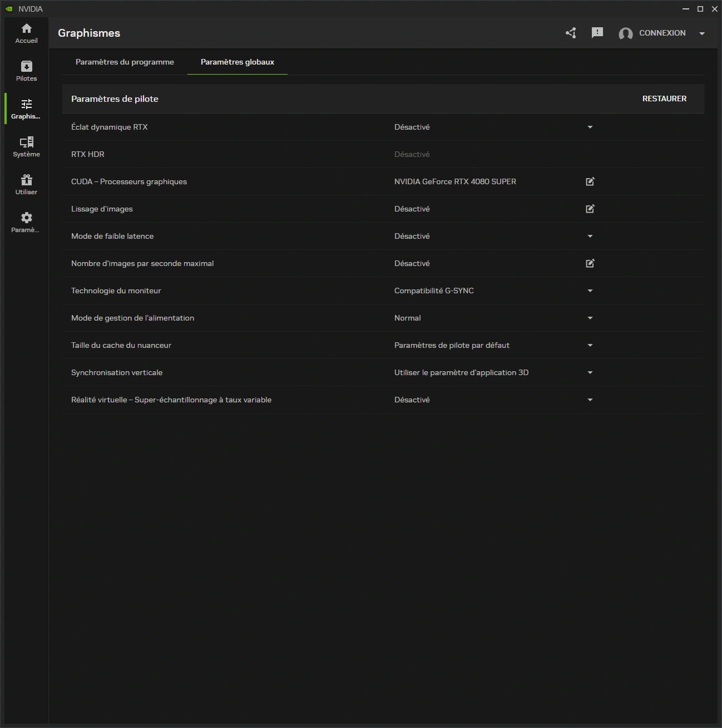Click the Mode de faible latence label
722x728 pixels.
(112, 236)
